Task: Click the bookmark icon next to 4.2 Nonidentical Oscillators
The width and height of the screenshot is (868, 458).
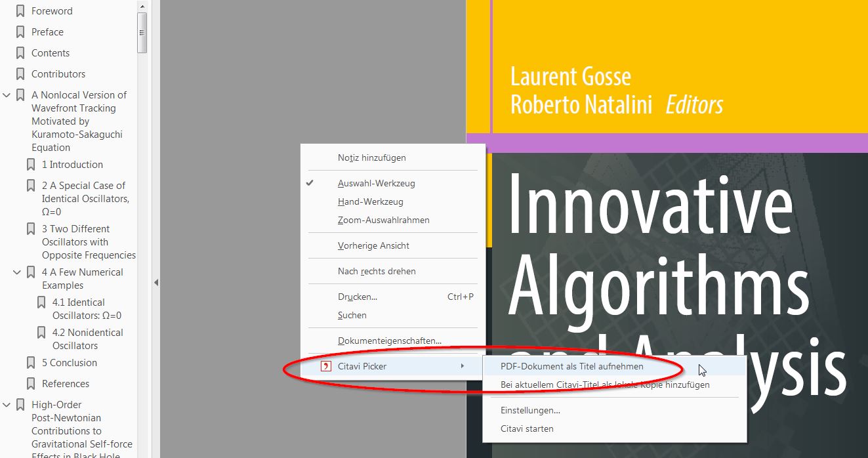Action: tap(41, 333)
